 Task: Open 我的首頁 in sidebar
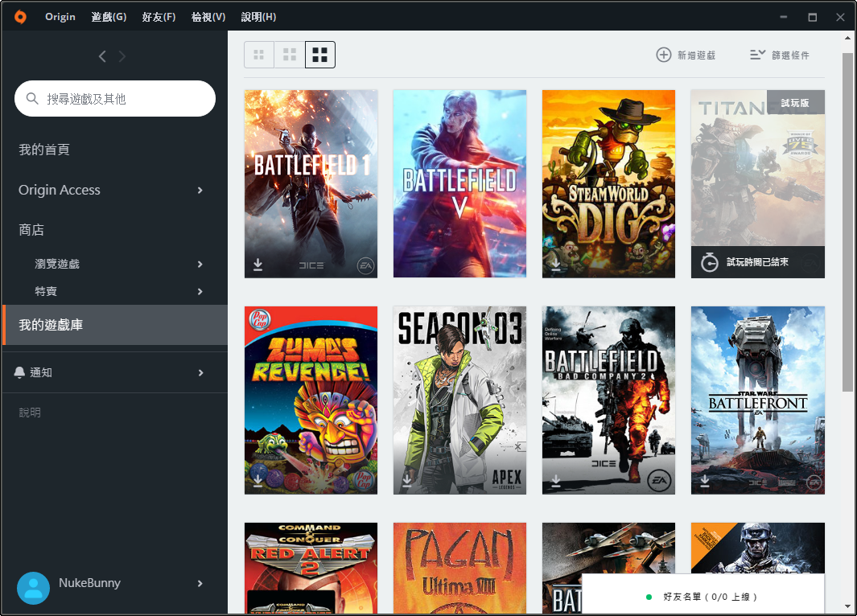click(44, 150)
